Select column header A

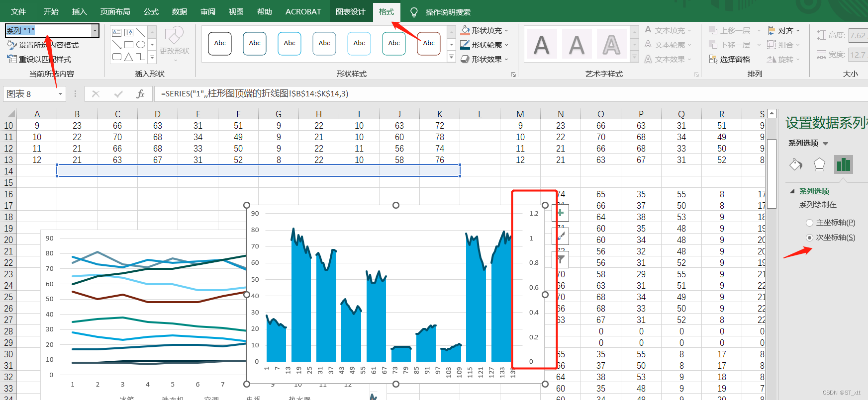point(37,114)
